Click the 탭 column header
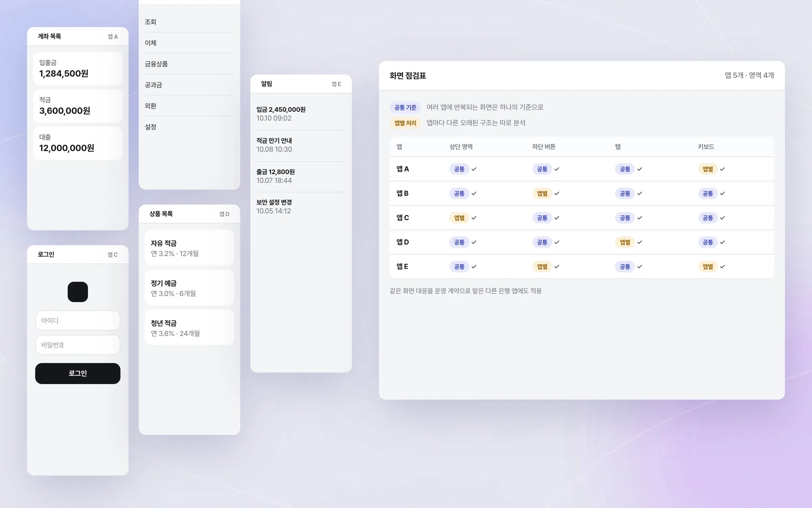Viewport: 812px width, 508px height. pyautogui.click(x=618, y=147)
